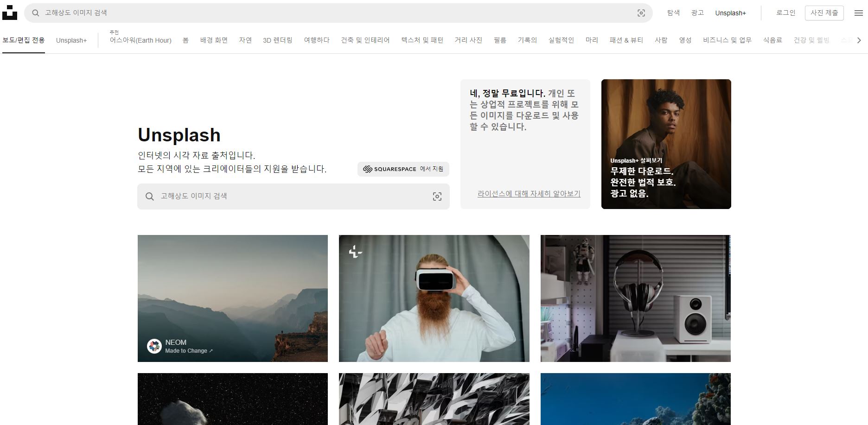This screenshot has width=868, height=425.
Task: Click the NEOM Made to Change link
Action: pyautogui.click(x=189, y=351)
